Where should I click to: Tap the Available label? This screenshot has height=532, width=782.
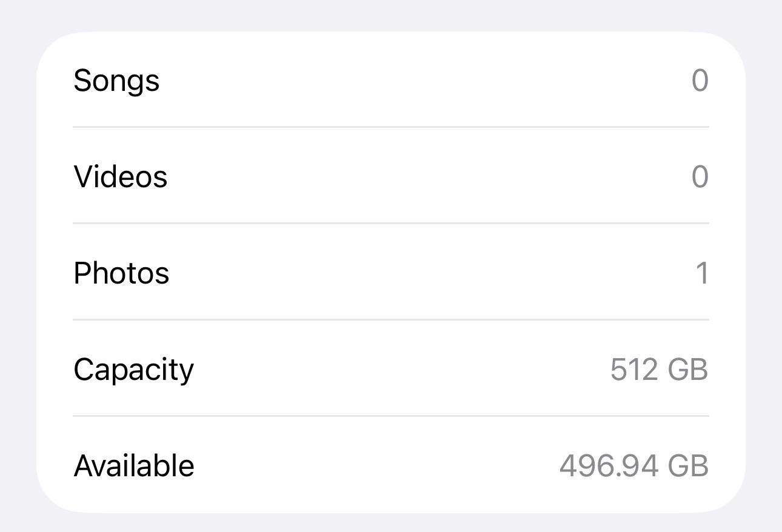pos(134,466)
